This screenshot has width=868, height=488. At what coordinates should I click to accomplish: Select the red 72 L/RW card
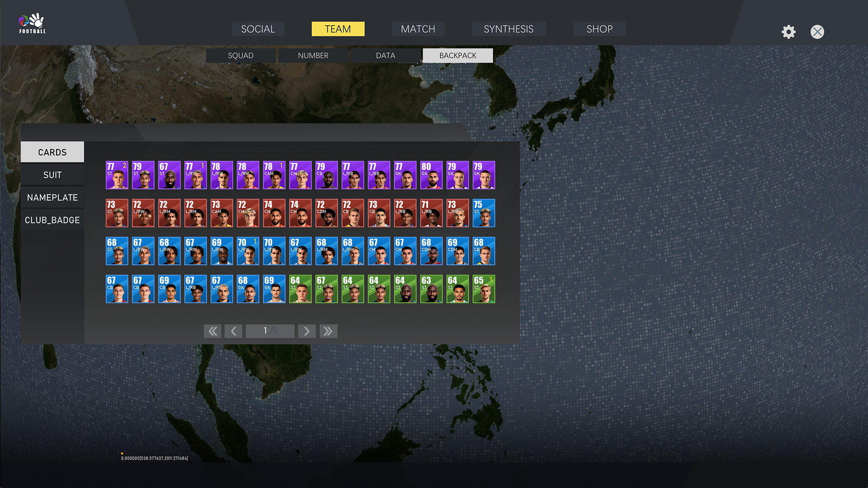point(143,213)
